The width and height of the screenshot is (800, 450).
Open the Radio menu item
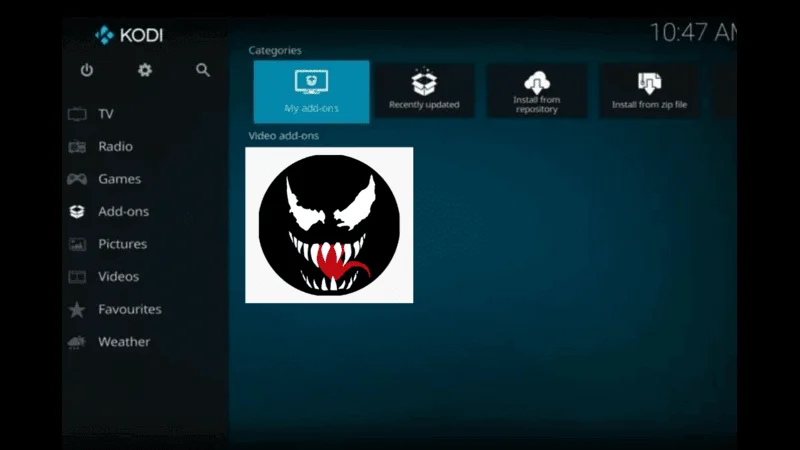click(x=115, y=146)
